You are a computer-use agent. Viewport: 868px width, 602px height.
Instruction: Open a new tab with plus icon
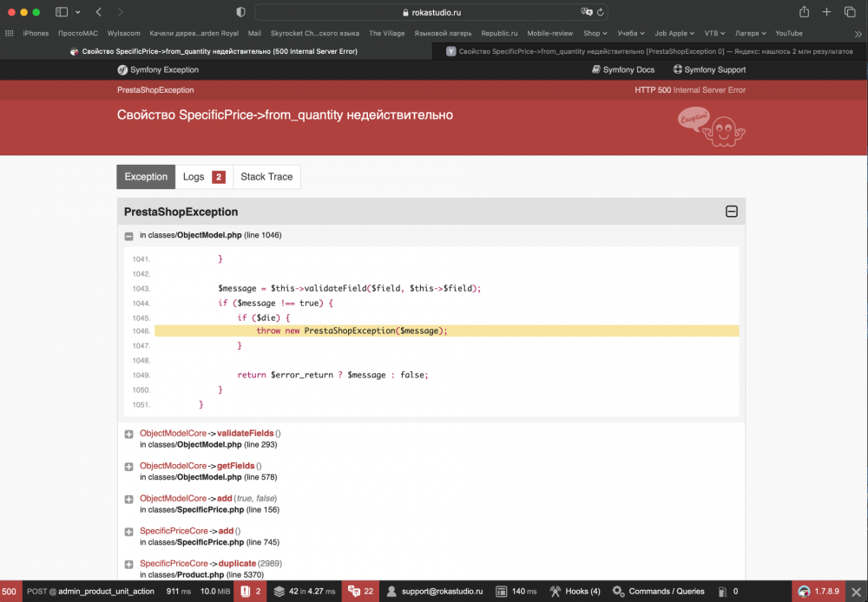click(x=826, y=11)
